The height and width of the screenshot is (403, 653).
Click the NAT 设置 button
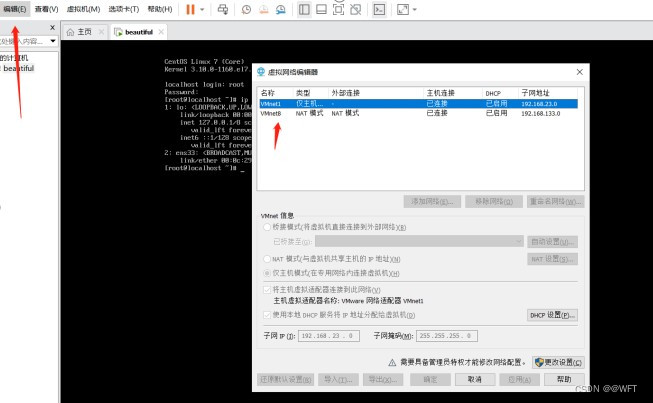(552, 259)
